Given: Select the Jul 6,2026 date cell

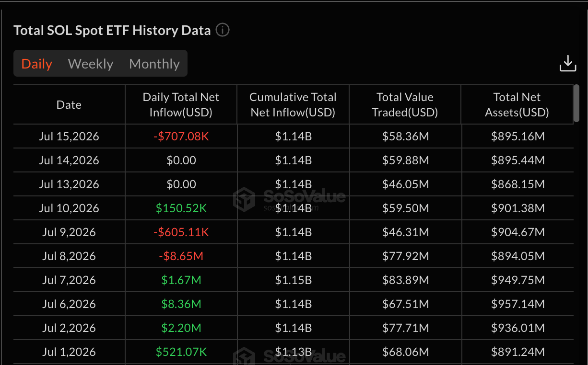Looking at the screenshot, I should (69, 304).
